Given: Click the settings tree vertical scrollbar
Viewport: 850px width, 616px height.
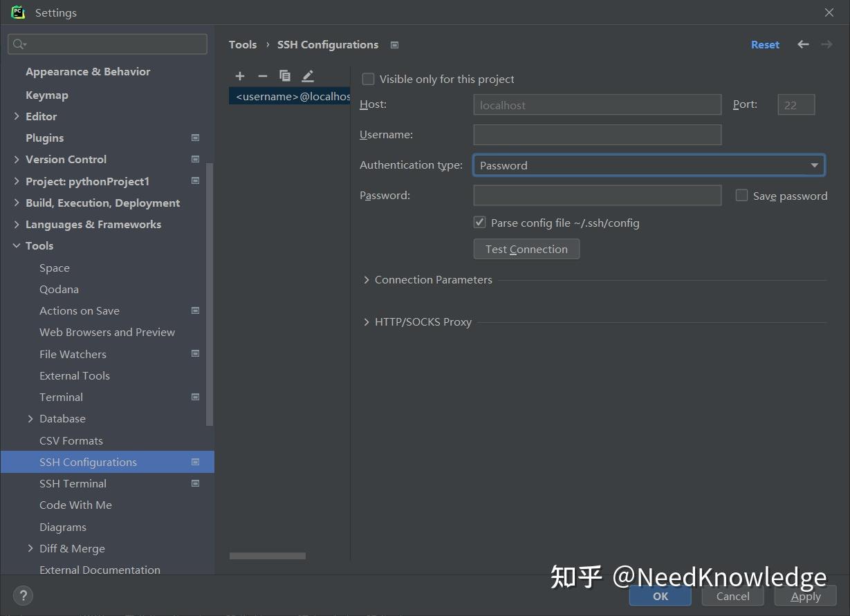Looking at the screenshot, I should pos(210,294).
